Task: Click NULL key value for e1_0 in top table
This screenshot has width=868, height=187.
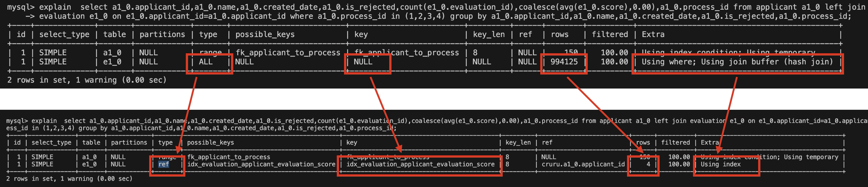Action: tap(363, 62)
